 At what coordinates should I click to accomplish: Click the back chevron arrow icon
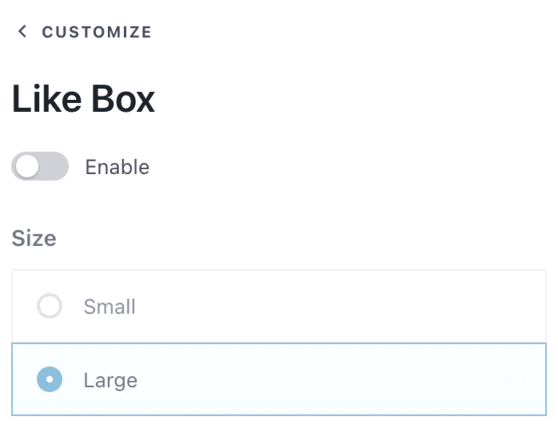tap(22, 31)
